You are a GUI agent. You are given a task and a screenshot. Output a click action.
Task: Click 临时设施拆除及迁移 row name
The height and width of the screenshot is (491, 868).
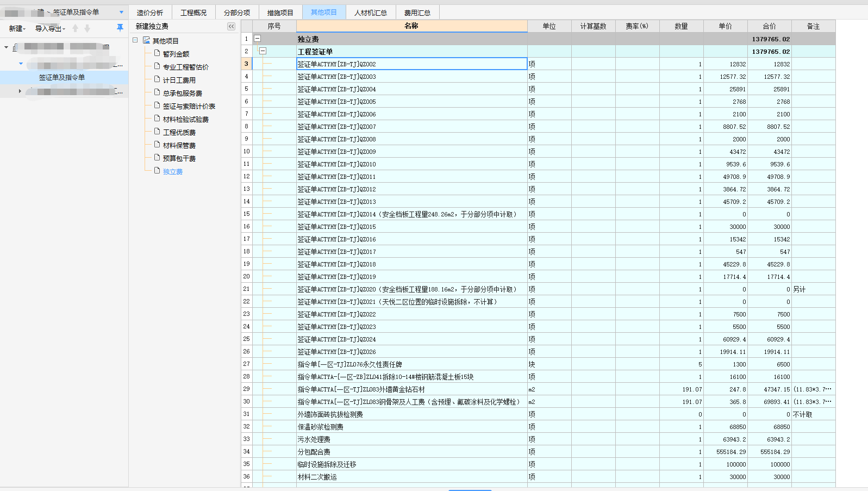pos(411,464)
